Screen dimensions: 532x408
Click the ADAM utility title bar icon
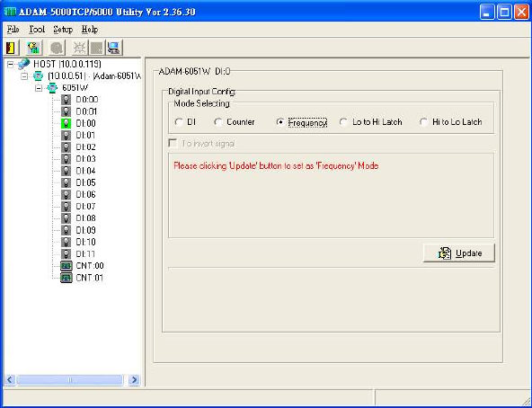point(10,12)
